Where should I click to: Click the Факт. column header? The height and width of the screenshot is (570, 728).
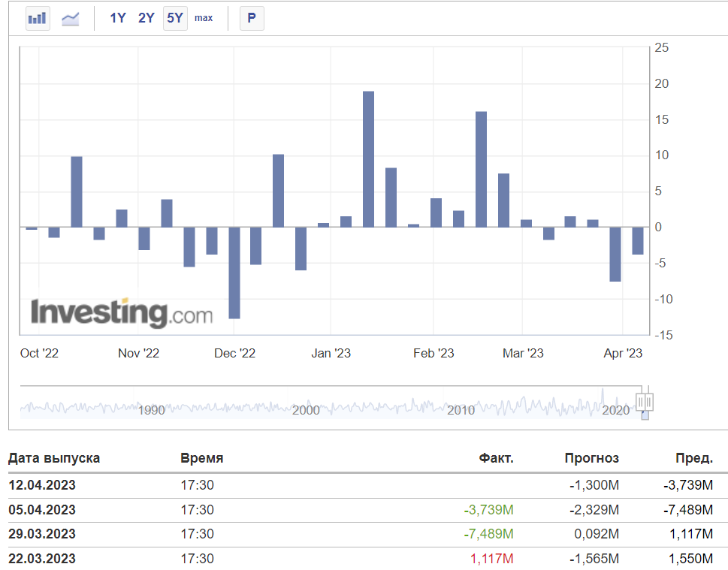(496, 458)
